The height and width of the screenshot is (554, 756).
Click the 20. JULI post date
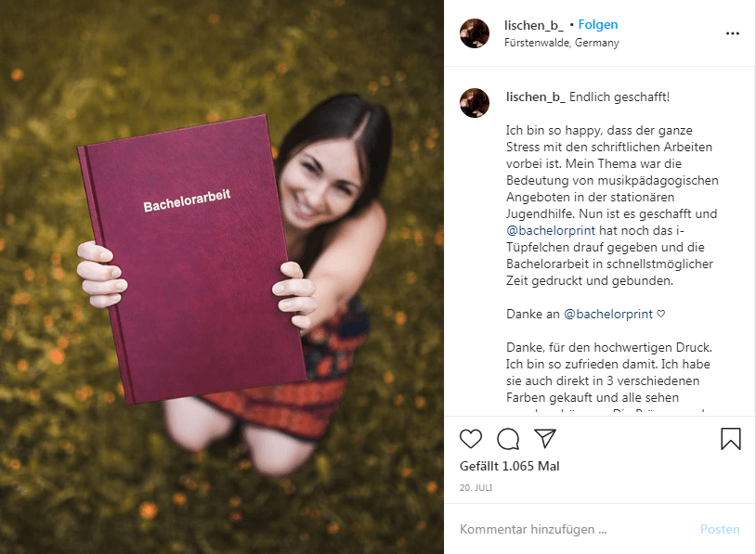[x=476, y=487]
